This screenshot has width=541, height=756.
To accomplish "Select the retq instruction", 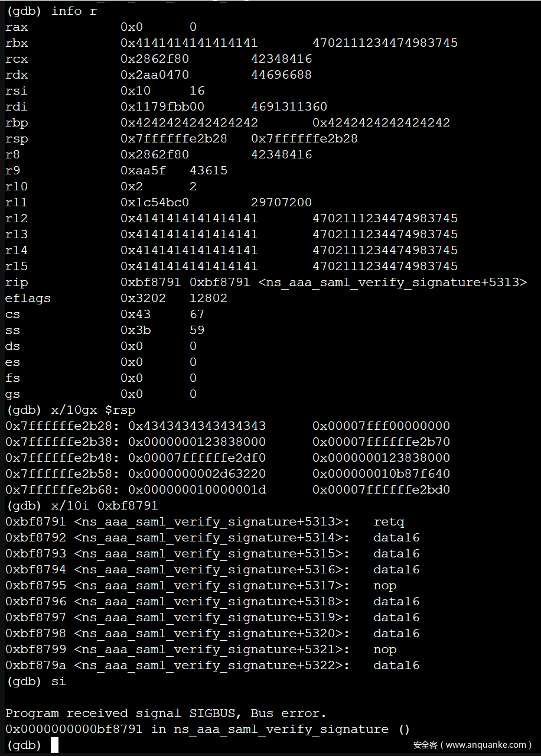I will tap(389, 521).
